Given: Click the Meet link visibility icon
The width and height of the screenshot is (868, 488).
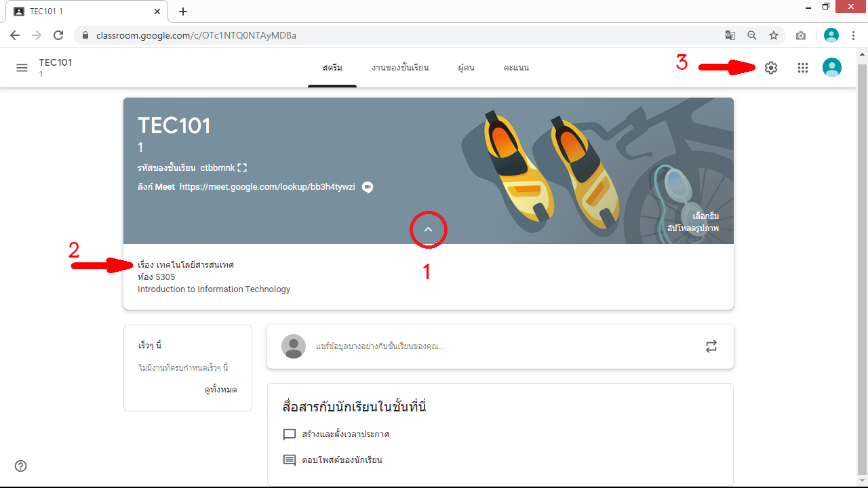Looking at the screenshot, I should click(368, 188).
